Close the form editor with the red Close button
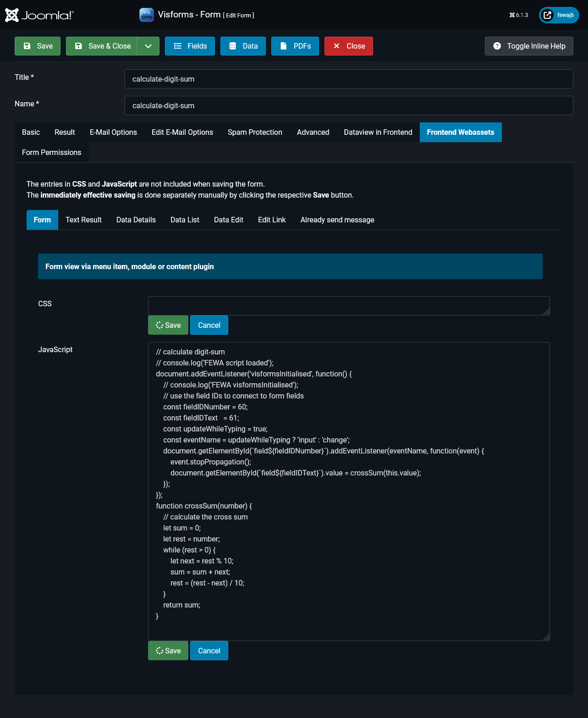 click(349, 46)
